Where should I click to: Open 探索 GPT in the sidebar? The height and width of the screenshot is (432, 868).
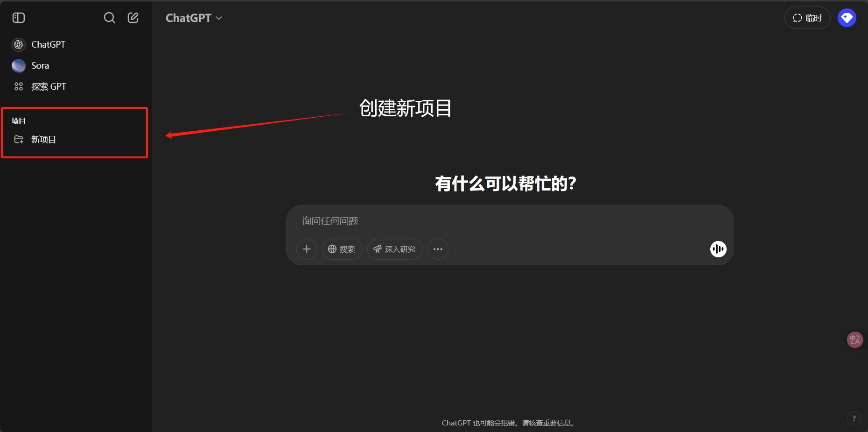click(x=48, y=86)
